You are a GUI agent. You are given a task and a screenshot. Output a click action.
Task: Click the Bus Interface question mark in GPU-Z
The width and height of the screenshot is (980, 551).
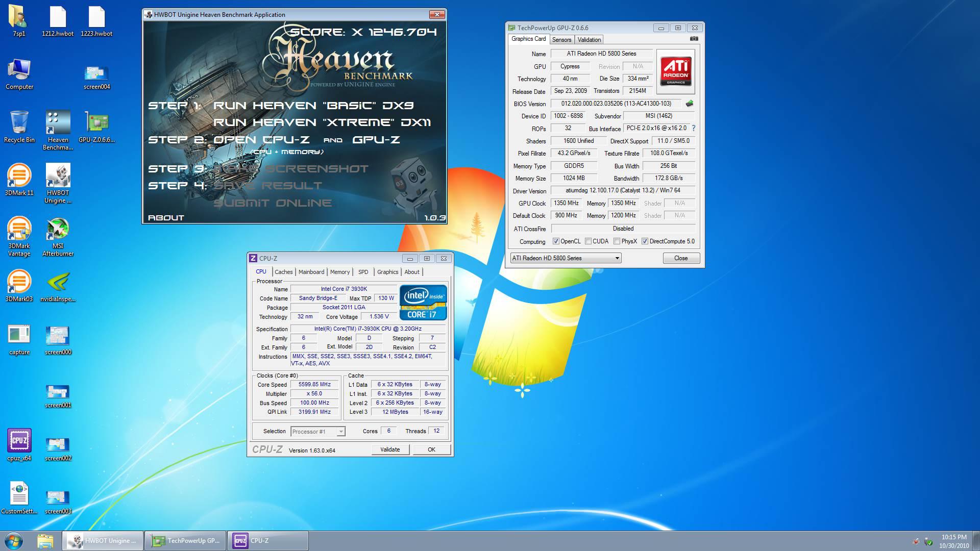click(694, 128)
